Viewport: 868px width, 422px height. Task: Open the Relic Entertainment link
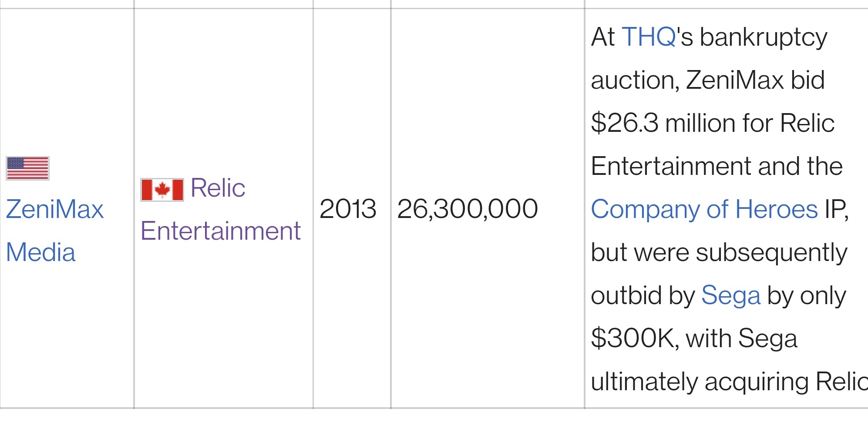click(x=220, y=209)
